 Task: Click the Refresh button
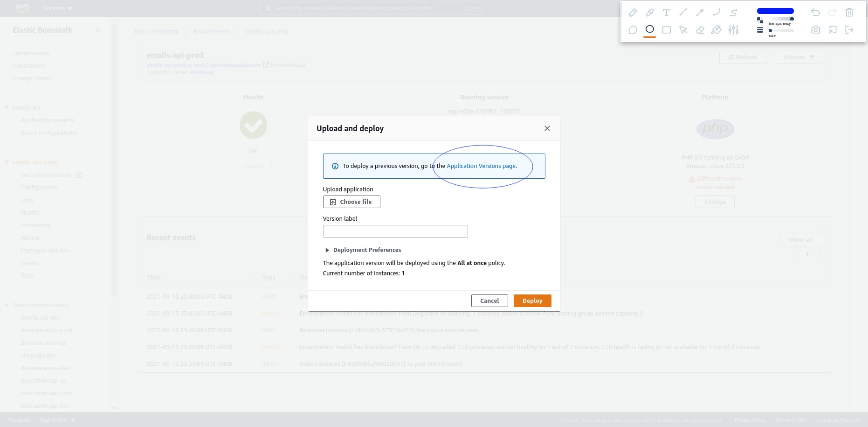point(743,57)
